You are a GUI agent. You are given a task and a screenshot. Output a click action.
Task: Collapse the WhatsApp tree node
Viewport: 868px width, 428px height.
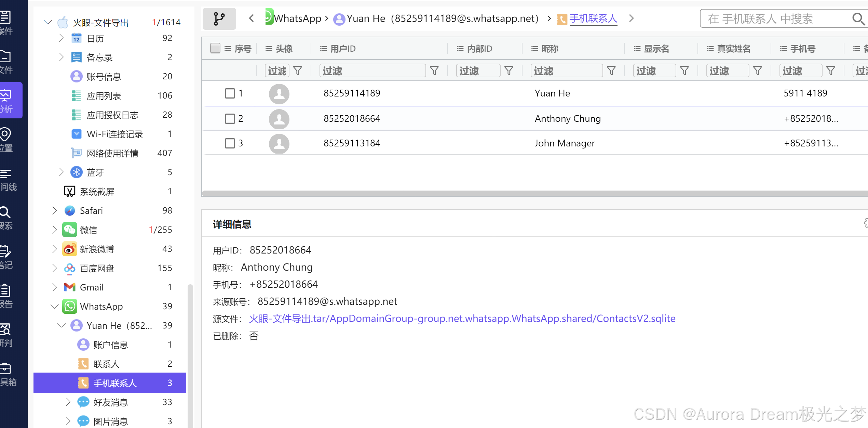[54, 306]
